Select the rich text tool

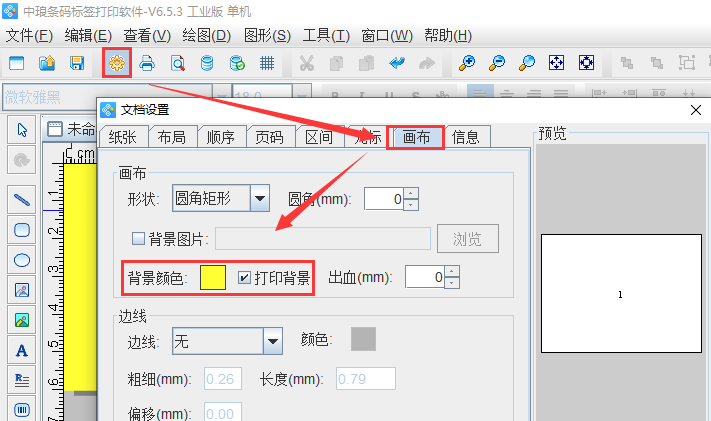pos(22,380)
